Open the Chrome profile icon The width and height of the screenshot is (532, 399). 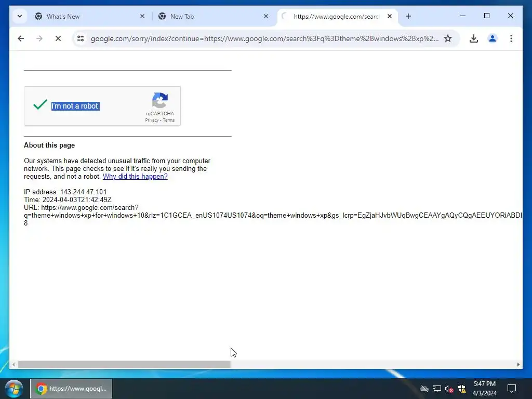click(x=493, y=38)
